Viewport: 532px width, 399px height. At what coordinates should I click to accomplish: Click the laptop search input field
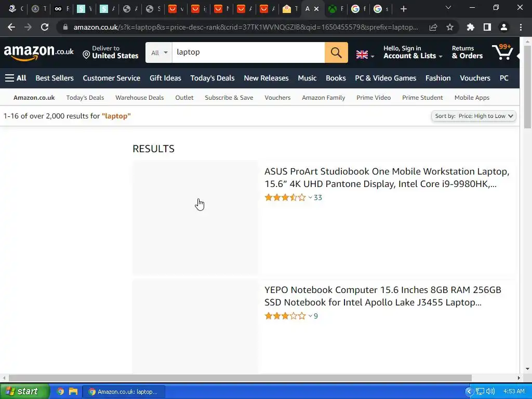pyautogui.click(x=248, y=52)
